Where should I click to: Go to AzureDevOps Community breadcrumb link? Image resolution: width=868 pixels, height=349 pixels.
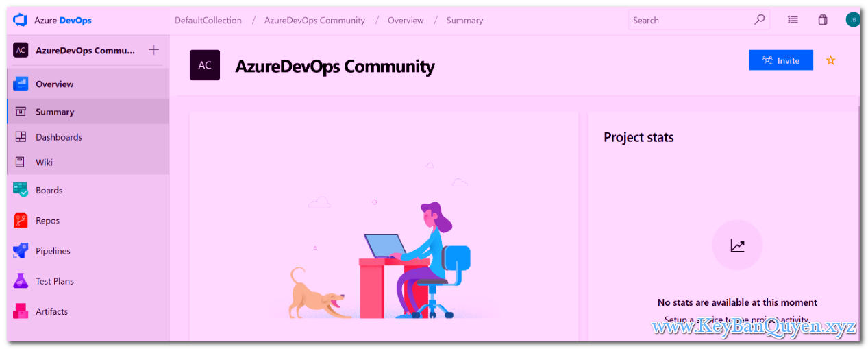pyautogui.click(x=314, y=21)
